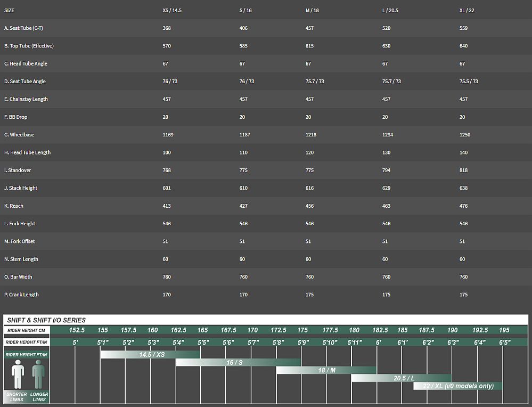Click the 175 rider height cm marker

302,330
